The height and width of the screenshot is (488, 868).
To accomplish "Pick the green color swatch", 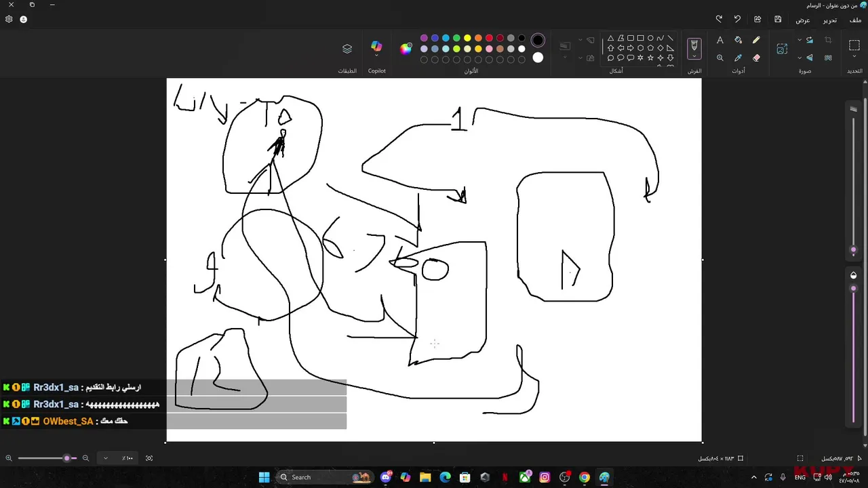I will (456, 38).
